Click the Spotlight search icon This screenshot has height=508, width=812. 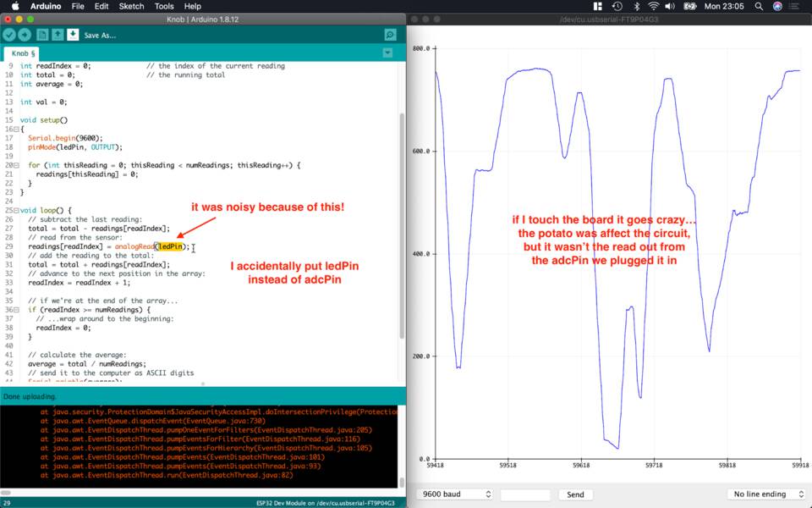click(x=759, y=7)
